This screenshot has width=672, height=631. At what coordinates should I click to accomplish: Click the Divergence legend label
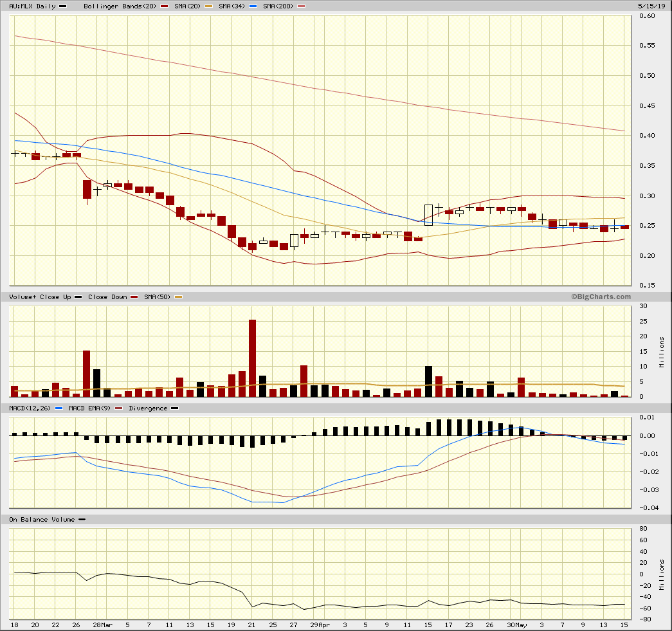pyautogui.click(x=148, y=408)
